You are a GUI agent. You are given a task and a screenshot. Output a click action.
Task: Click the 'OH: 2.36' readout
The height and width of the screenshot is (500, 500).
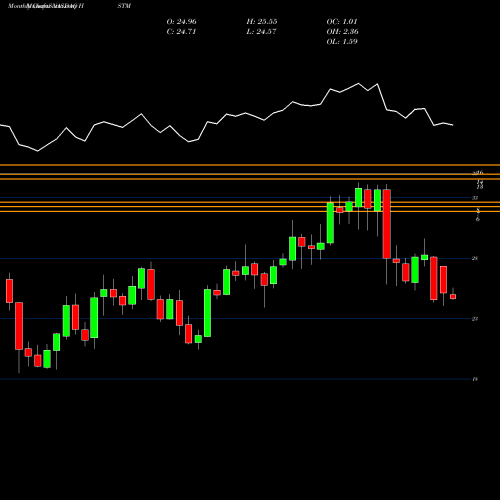coord(342,32)
